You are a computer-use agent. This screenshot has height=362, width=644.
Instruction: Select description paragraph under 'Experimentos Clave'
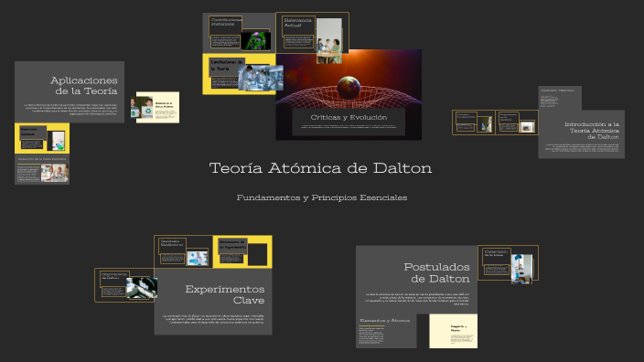(x=213, y=319)
